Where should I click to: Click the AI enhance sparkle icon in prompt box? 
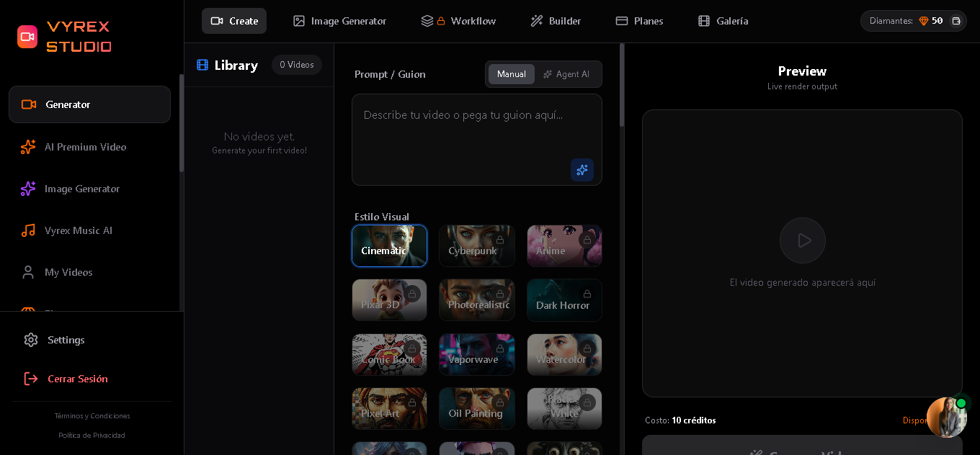tap(582, 170)
